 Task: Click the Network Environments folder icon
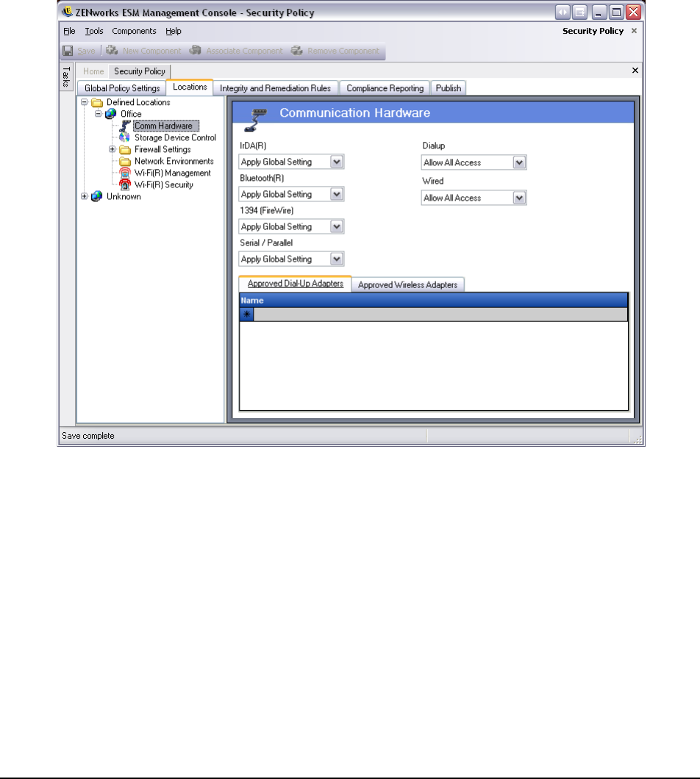[125, 162]
